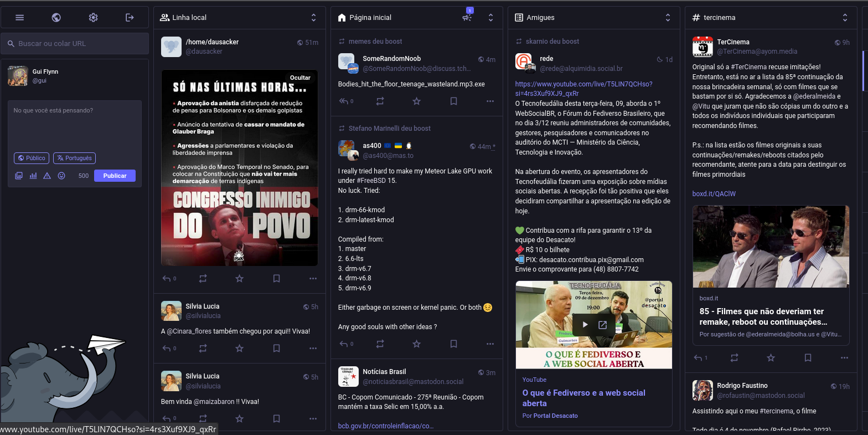Click the logout icon
This screenshot has height=435, width=868.
(x=130, y=18)
